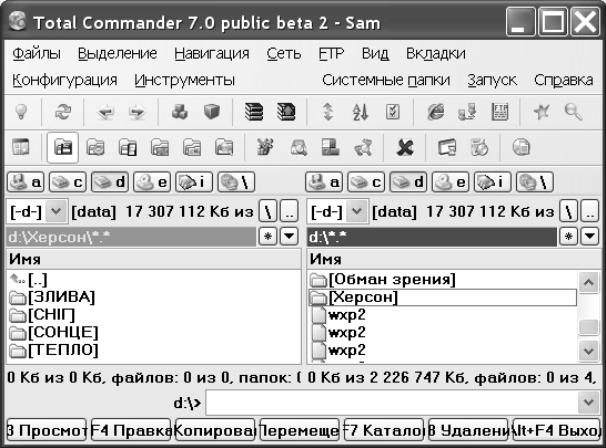Open the Навигация menu
Viewport: 606px width, 448px height.
click(x=211, y=53)
